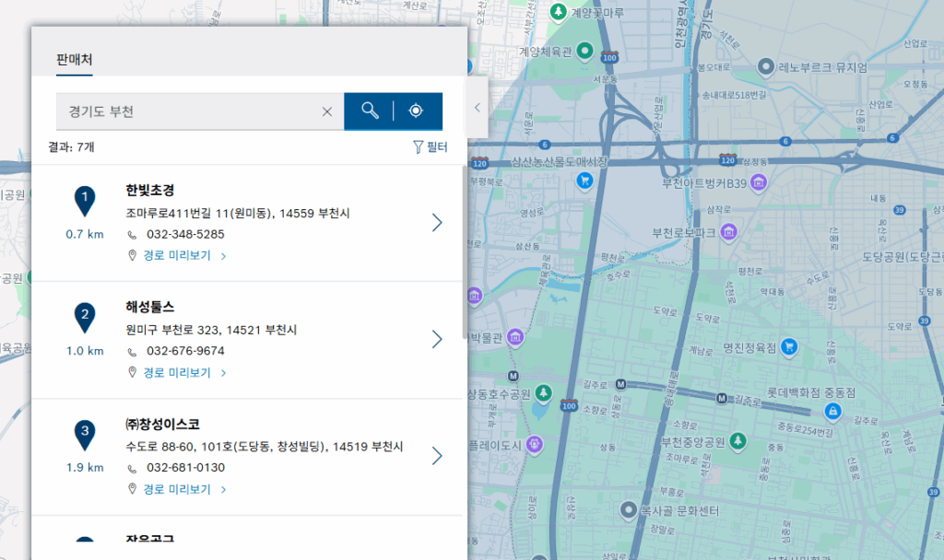Click the 해성툴스 store name
Image resolution: width=944 pixels, height=560 pixels.
pyautogui.click(x=150, y=307)
